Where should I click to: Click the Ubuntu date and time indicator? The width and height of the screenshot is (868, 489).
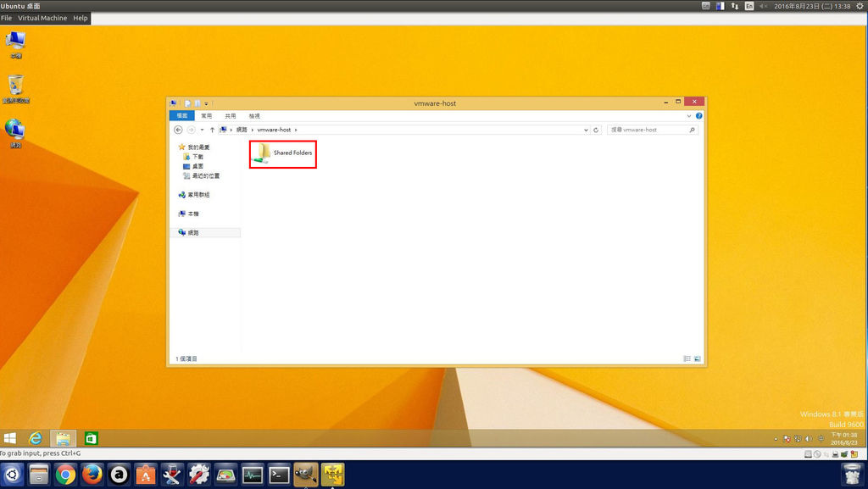click(x=811, y=6)
